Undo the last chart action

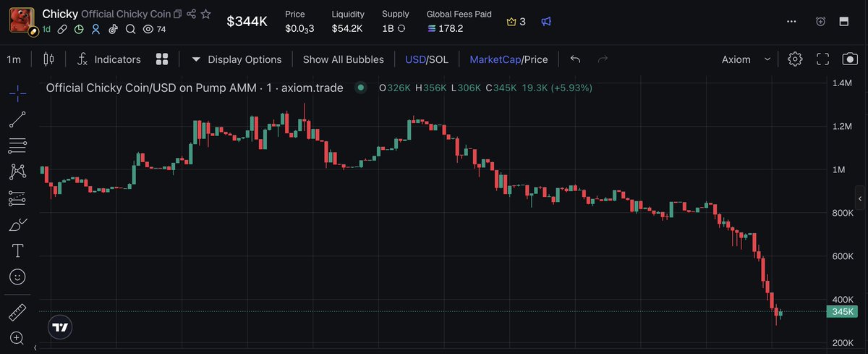tap(575, 59)
